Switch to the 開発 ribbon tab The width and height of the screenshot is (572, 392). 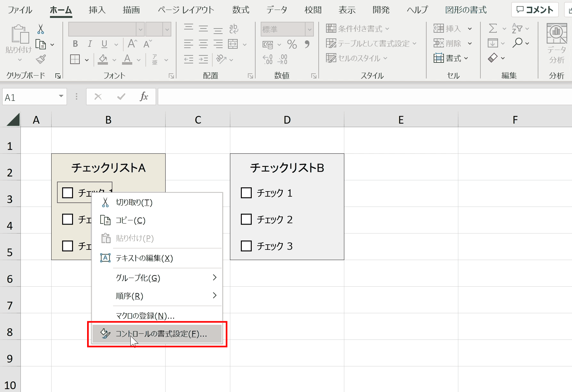[x=381, y=10]
